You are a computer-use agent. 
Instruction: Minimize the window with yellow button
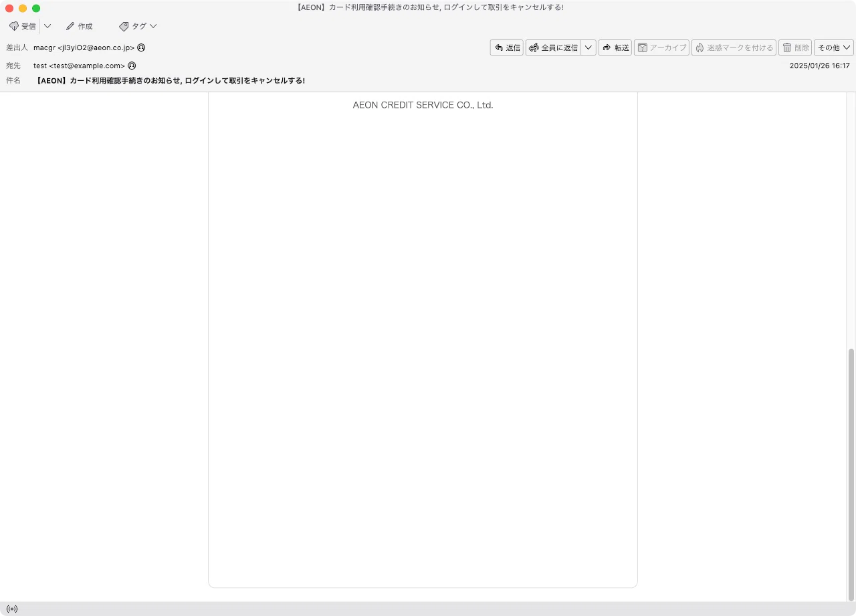23,8
